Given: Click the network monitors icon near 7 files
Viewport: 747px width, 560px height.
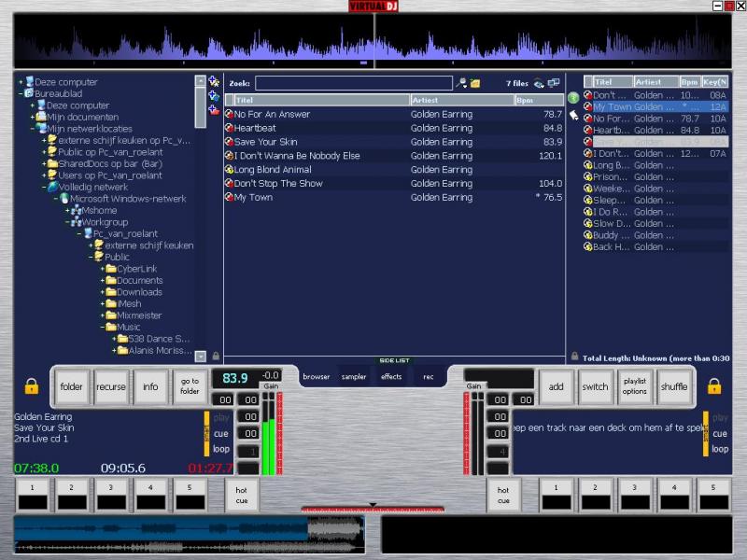Looking at the screenshot, I should pyautogui.click(x=554, y=83).
